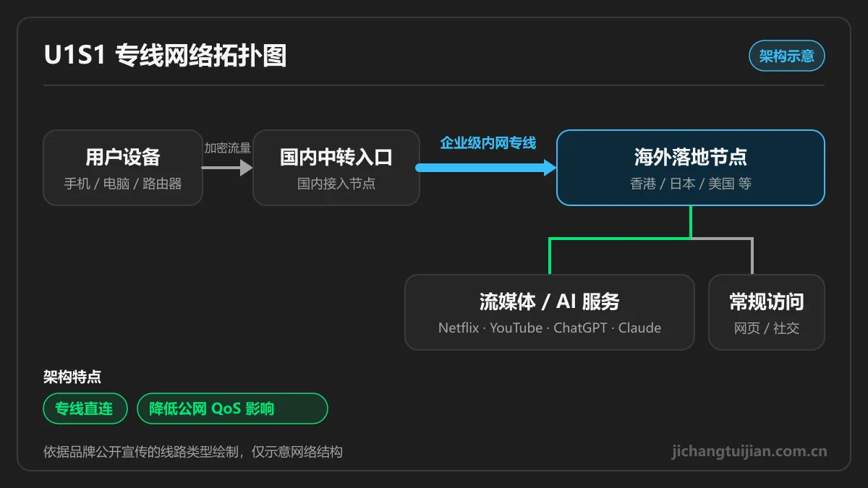
Task: Select the 海外落地节点 node box
Action: [691, 168]
